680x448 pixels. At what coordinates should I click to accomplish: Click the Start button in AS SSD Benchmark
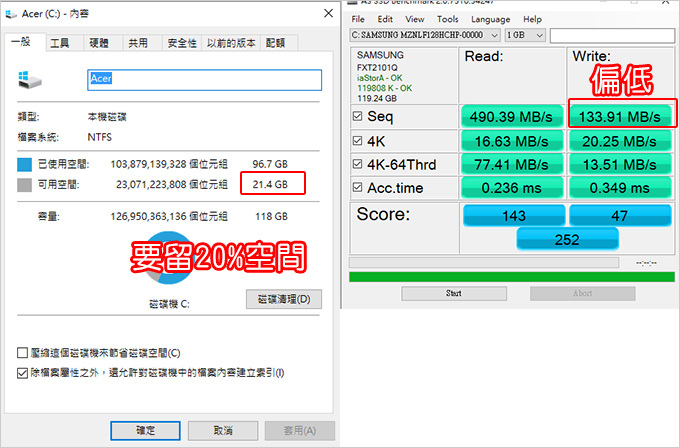[x=454, y=294]
